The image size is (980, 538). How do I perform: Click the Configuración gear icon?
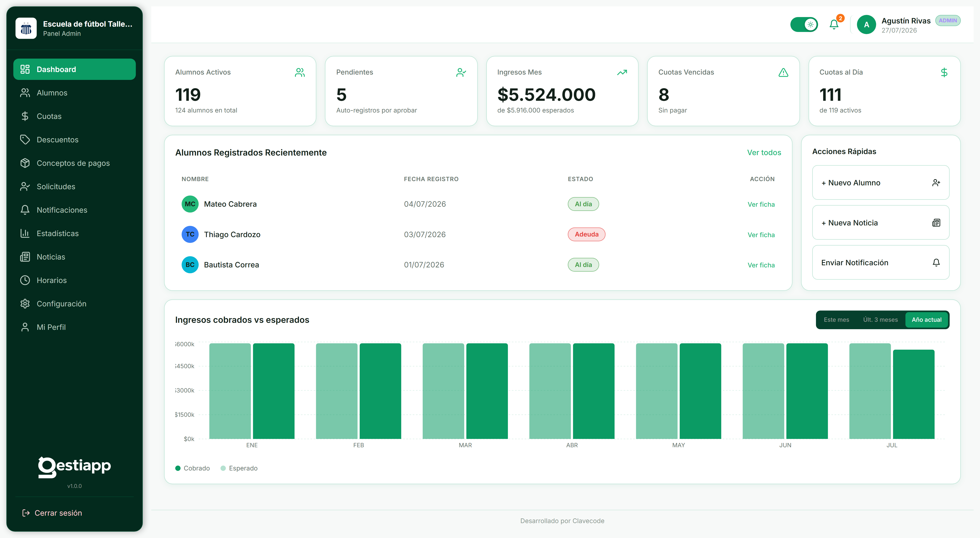[x=25, y=304]
